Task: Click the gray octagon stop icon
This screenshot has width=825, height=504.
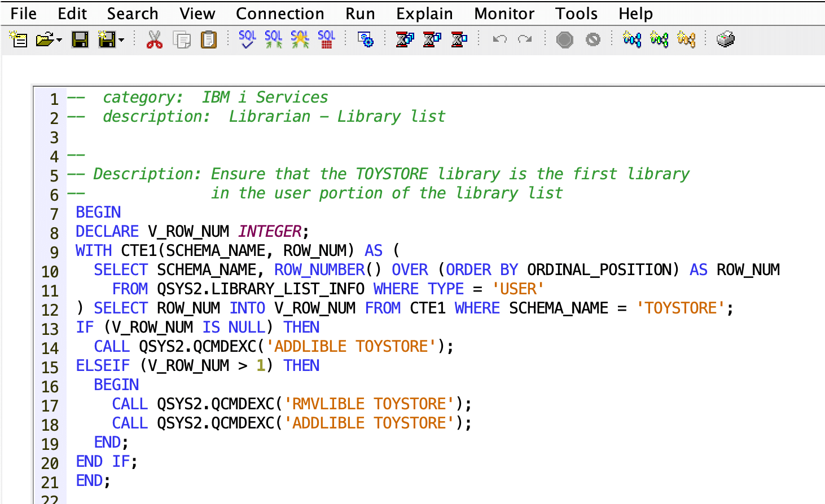Action: (564, 39)
